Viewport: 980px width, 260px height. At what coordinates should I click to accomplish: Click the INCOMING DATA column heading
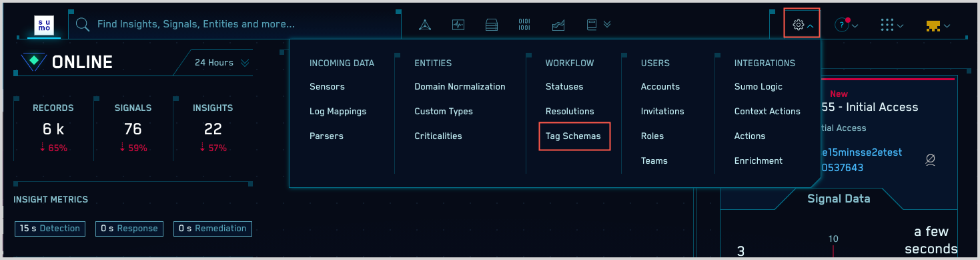(x=342, y=63)
